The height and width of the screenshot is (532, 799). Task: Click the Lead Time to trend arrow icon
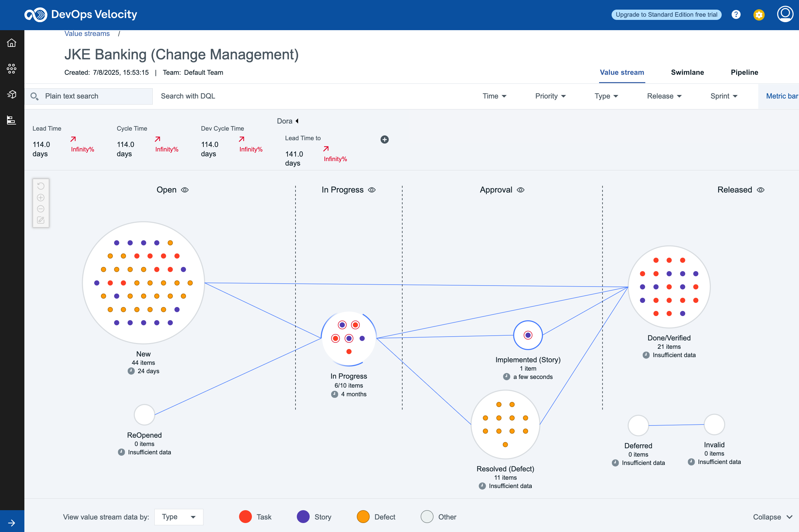click(x=326, y=149)
